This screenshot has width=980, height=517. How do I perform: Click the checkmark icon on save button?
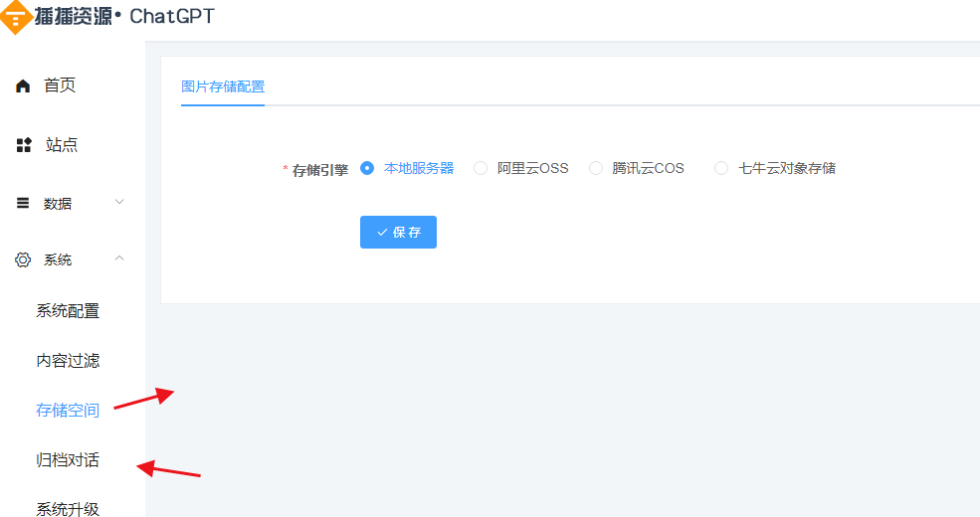(x=382, y=232)
